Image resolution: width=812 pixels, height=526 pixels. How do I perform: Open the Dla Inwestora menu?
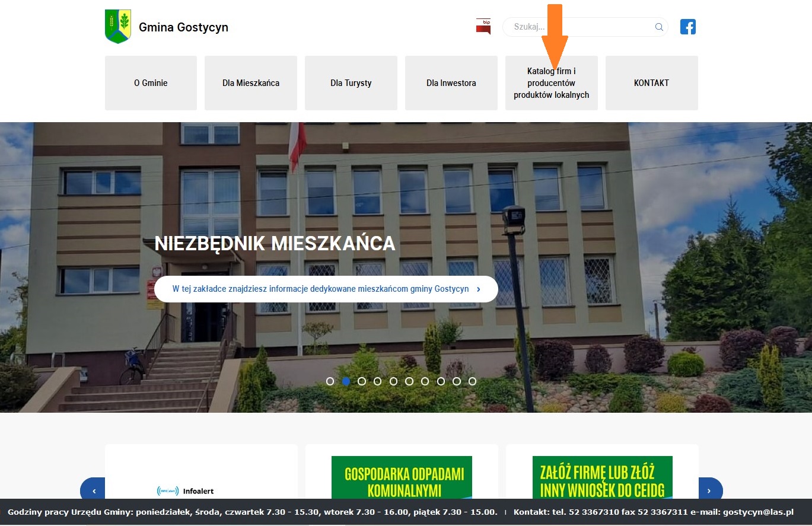click(451, 83)
